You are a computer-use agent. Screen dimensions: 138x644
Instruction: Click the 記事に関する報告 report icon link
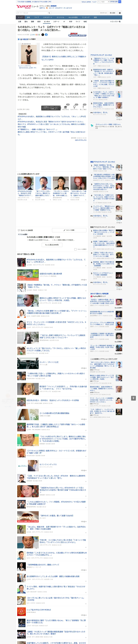[x=24, y=109]
